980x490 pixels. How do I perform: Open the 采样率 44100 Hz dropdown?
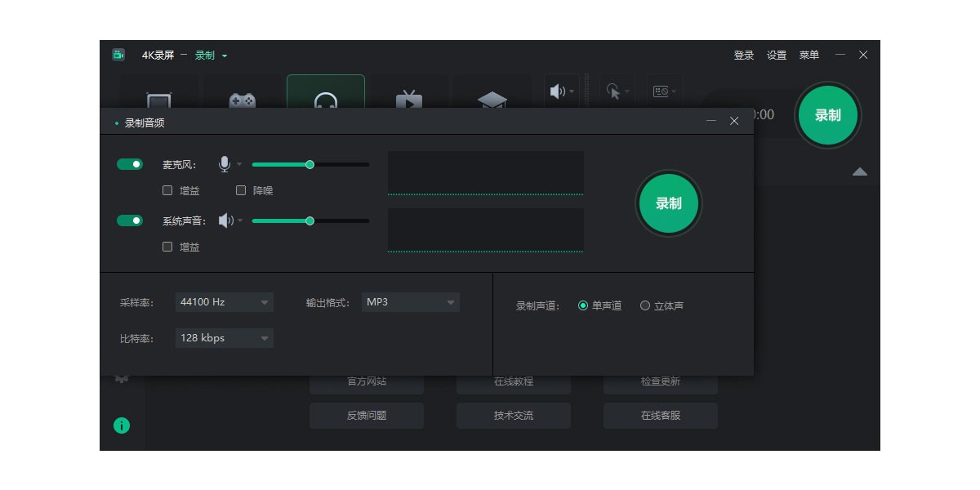(224, 302)
